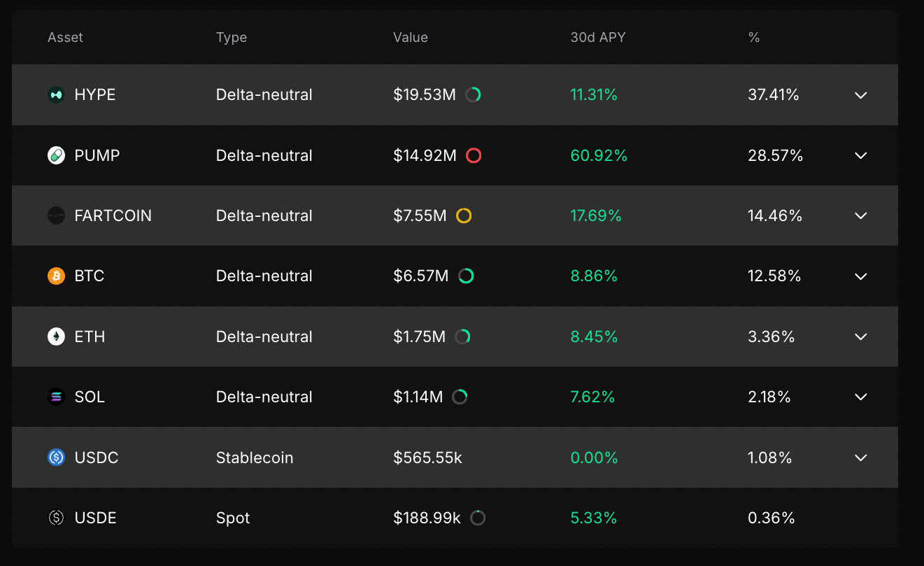Click the yellow ring indicator beside FARTCOIN value
This screenshot has width=924, height=566.
point(464,215)
